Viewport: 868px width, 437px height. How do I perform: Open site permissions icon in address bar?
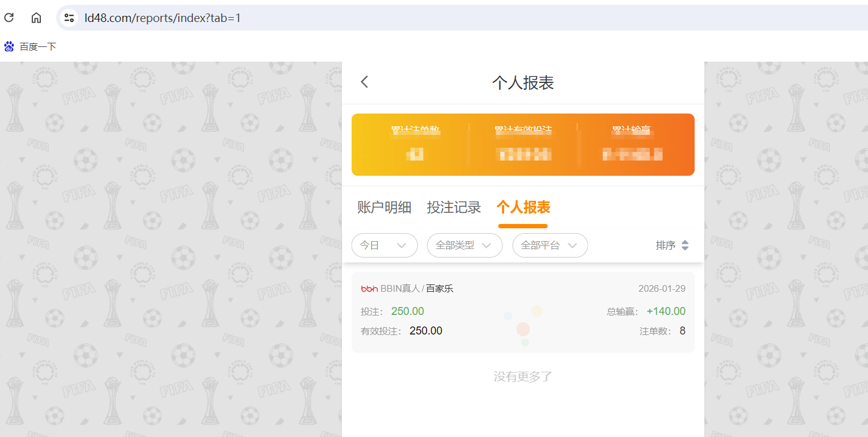(x=68, y=18)
